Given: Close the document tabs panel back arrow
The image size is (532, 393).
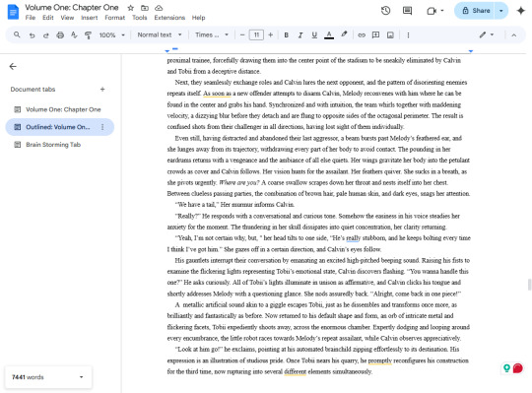Looking at the screenshot, I should tap(13, 66).
